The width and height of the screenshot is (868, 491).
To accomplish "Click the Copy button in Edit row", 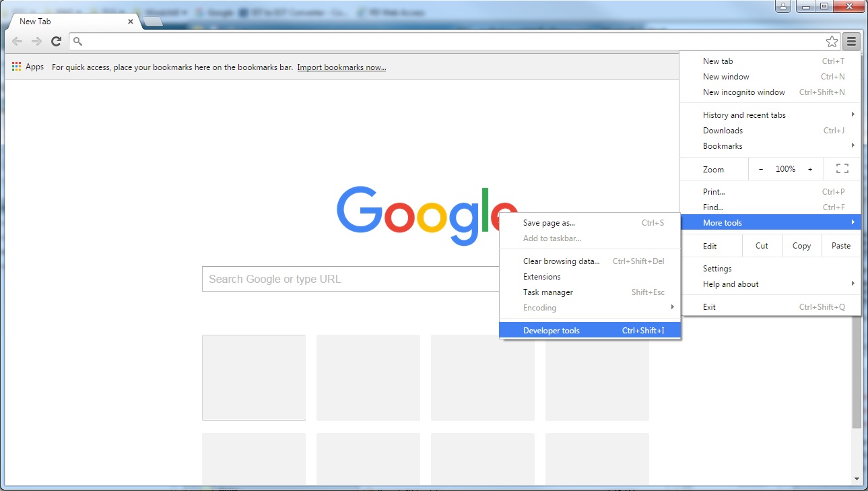I will [x=802, y=246].
